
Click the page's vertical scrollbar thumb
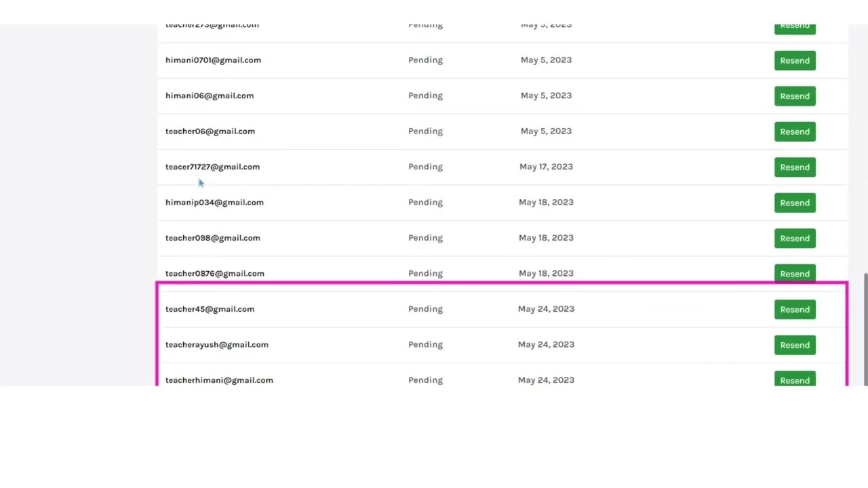(865, 329)
